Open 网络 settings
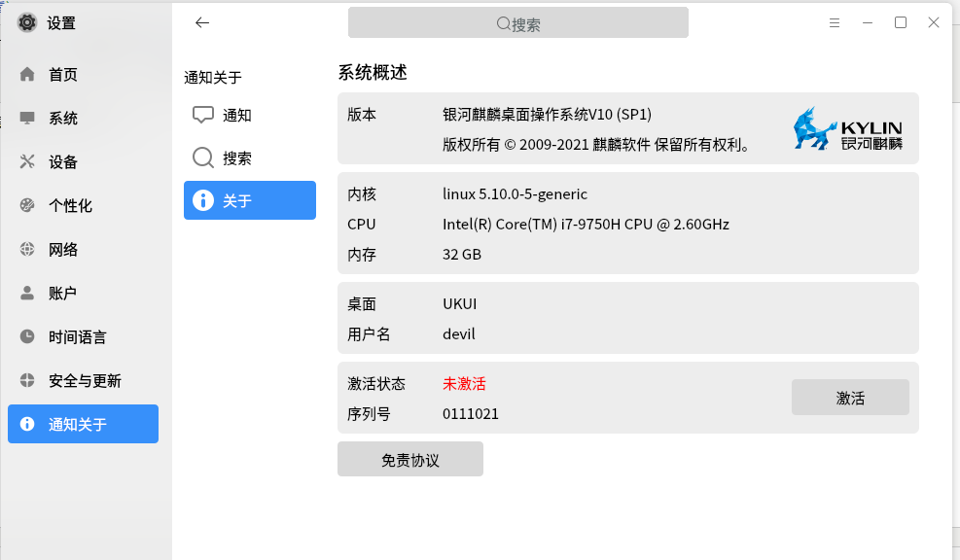Viewport: 960px width, 560px height. [84, 249]
